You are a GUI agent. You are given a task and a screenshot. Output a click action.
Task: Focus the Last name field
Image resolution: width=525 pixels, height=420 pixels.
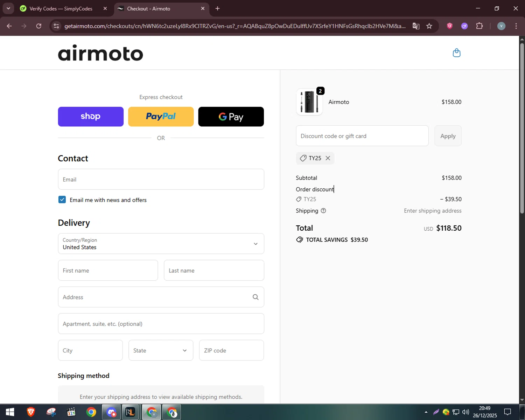click(x=214, y=270)
